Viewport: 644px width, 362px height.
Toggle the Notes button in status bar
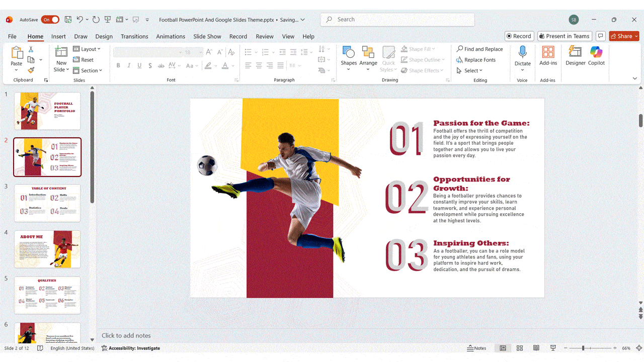click(476, 347)
